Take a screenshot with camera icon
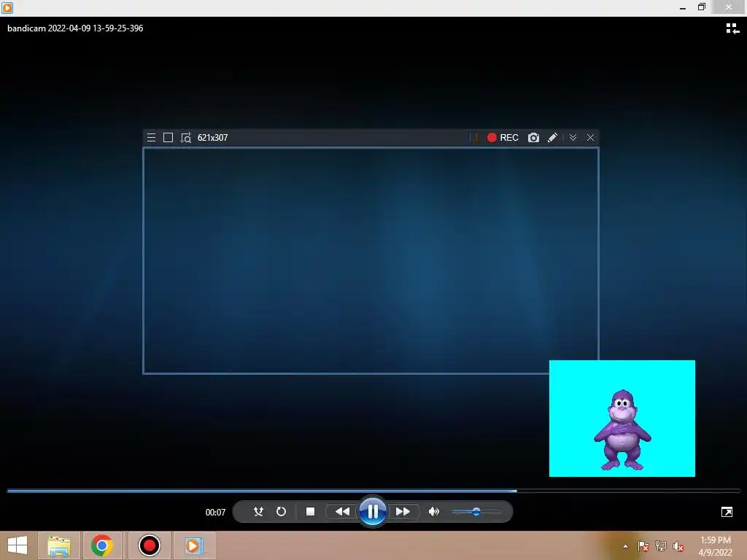 click(533, 138)
